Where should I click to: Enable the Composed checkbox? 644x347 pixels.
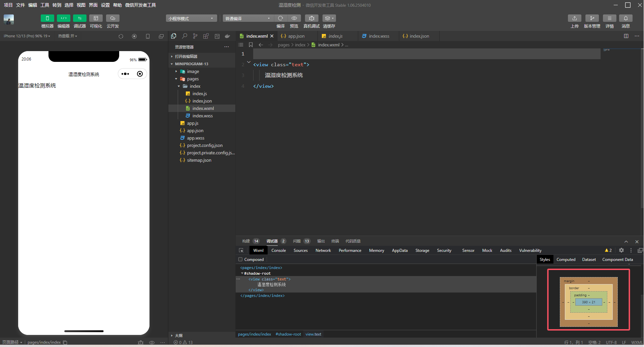(x=240, y=259)
